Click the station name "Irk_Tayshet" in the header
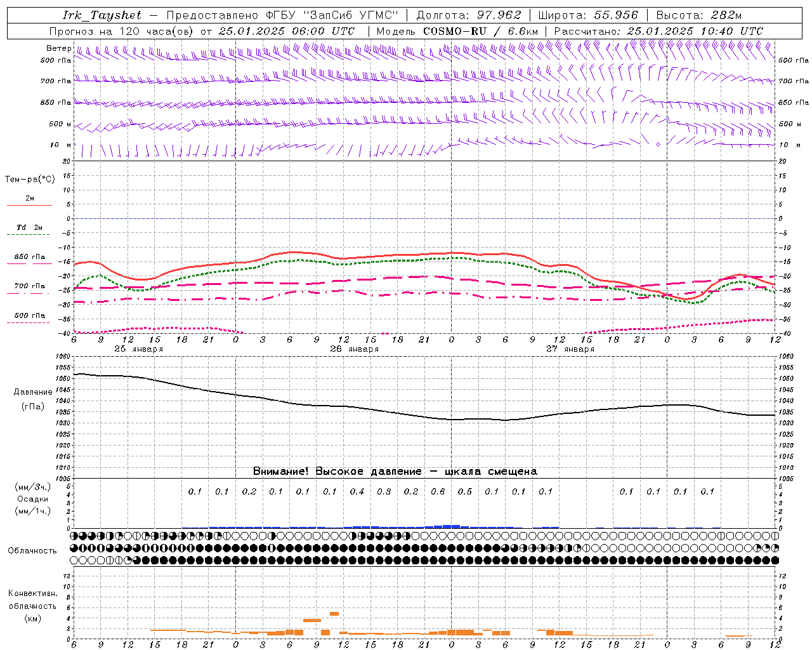Screen dimensions: 812x650 coord(102,15)
